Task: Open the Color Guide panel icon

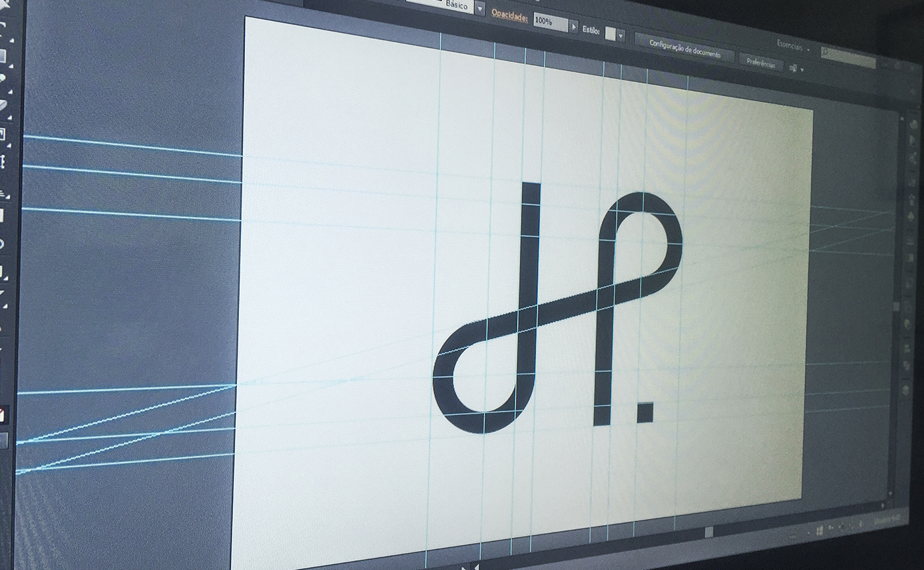Action: tap(913, 140)
